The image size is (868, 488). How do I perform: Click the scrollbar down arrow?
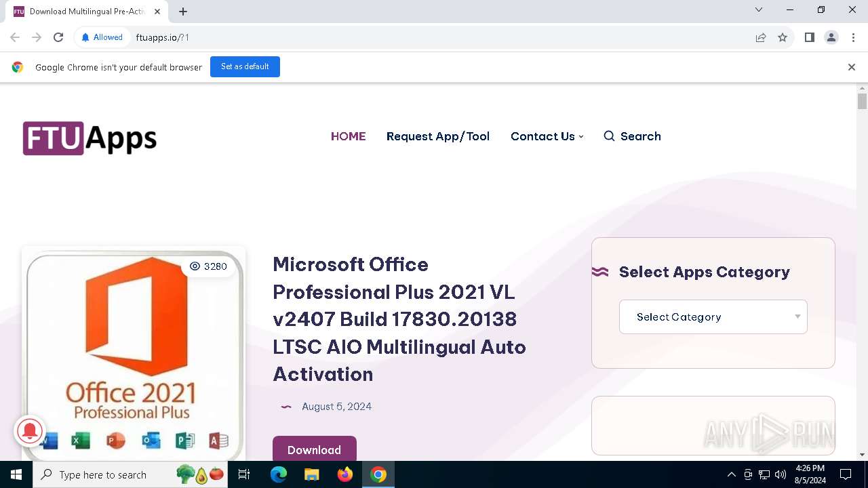click(x=862, y=454)
